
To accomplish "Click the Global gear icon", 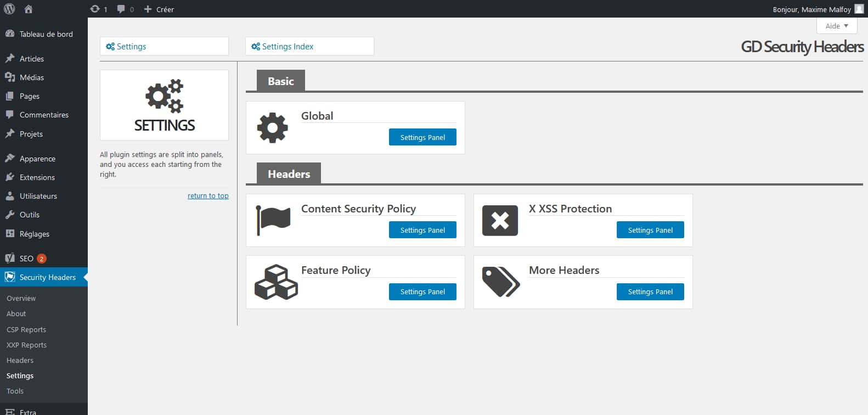I will pyautogui.click(x=272, y=128).
